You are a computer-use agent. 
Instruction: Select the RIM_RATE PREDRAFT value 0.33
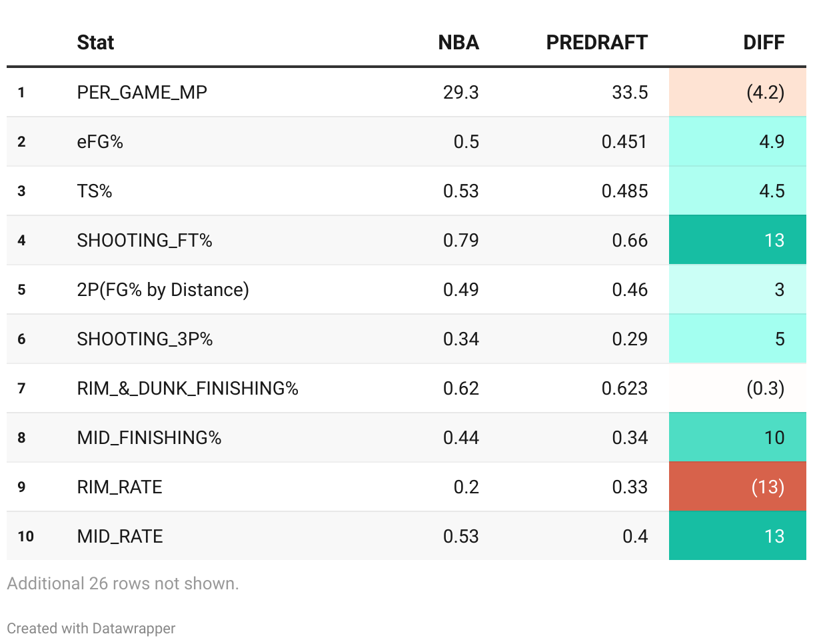(x=630, y=487)
